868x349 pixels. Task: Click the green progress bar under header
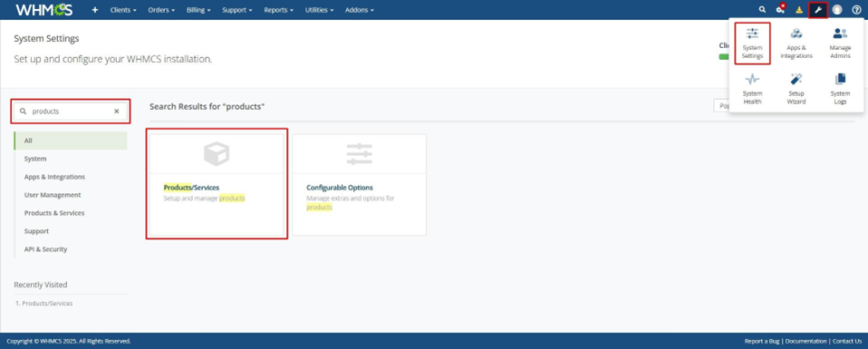click(724, 56)
